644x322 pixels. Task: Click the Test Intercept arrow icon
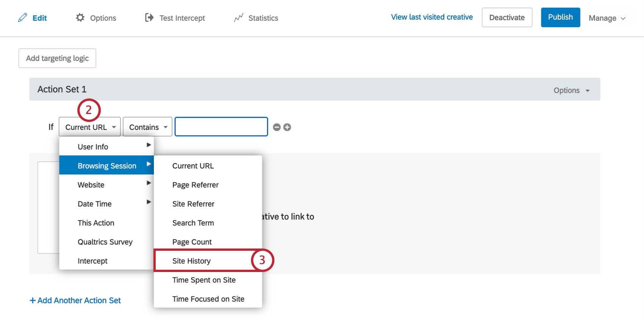149,17
